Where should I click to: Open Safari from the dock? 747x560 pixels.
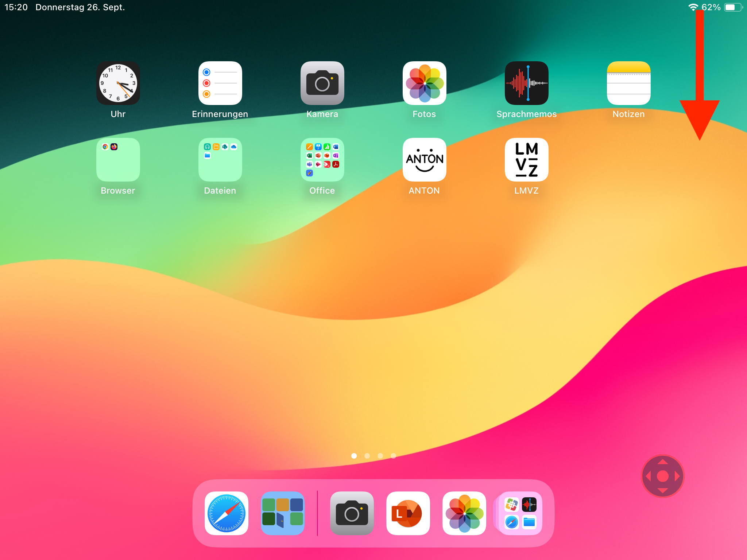(x=227, y=513)
